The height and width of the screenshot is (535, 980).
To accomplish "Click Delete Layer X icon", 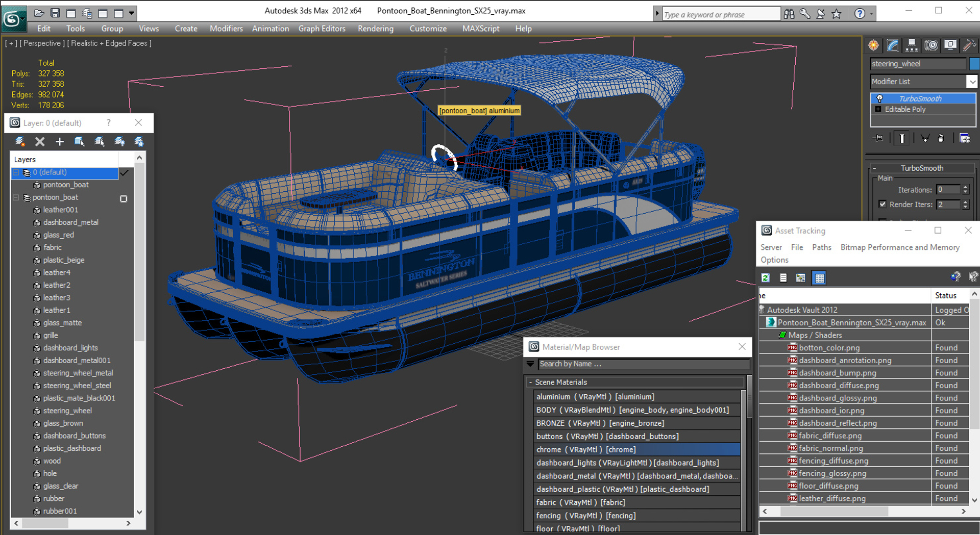I will pos(40,141).
